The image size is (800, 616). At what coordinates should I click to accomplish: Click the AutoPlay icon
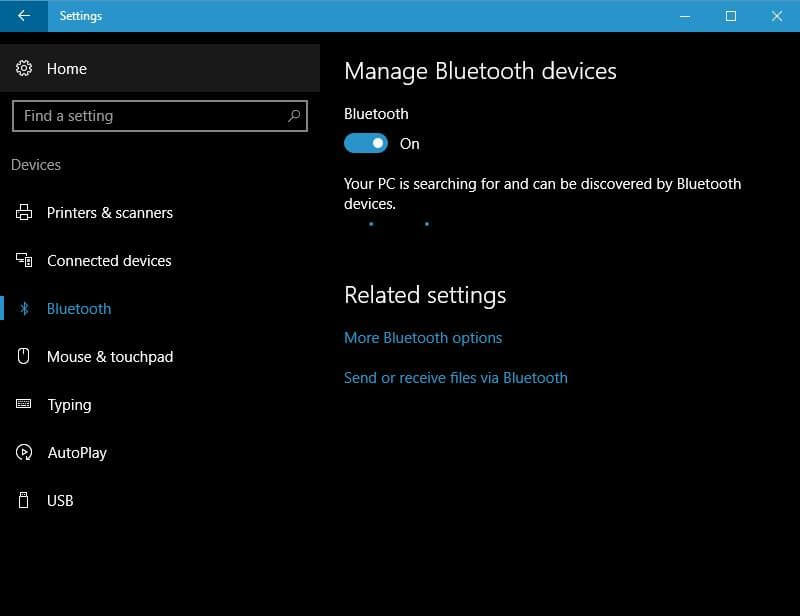point(23,452)
